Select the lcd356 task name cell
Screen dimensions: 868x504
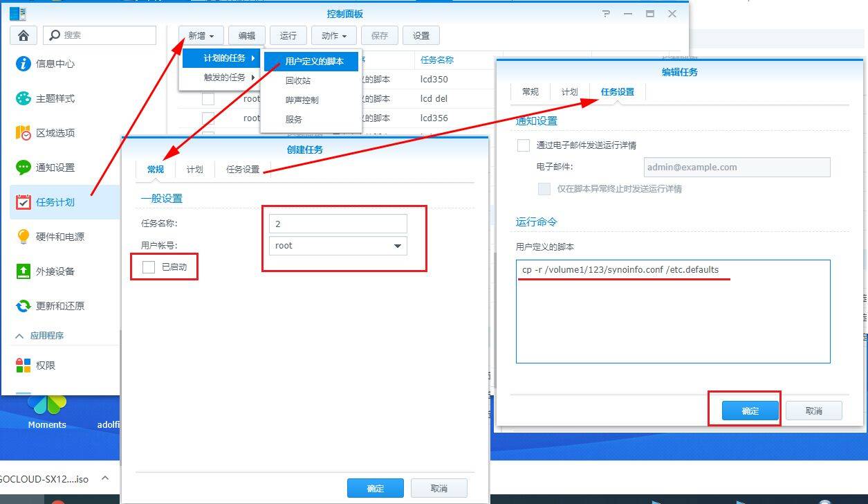point(434,118)
